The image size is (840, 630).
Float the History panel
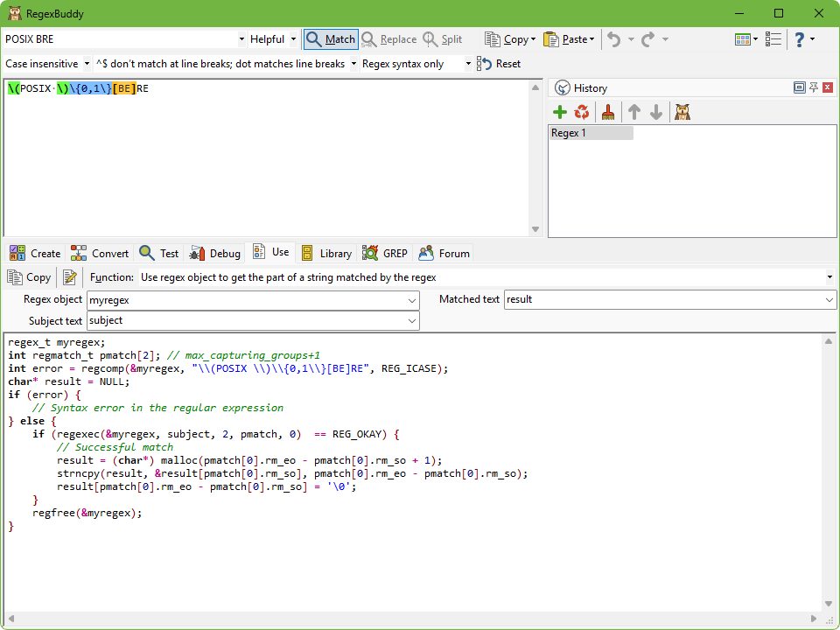pos(799,87)
